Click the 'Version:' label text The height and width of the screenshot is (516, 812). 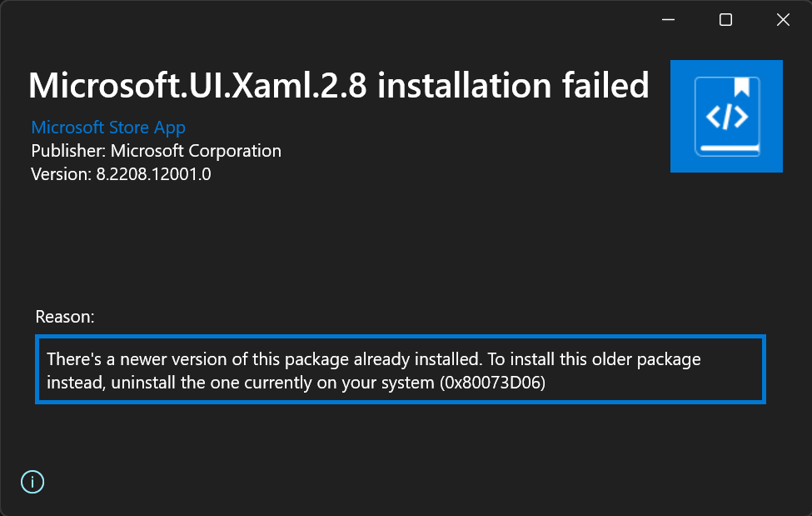[x=61, y=174]
